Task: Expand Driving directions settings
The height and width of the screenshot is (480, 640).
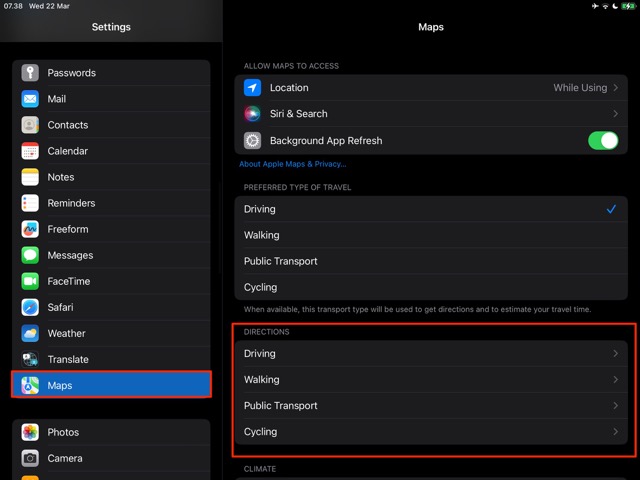Action: (x=430, y=354)
